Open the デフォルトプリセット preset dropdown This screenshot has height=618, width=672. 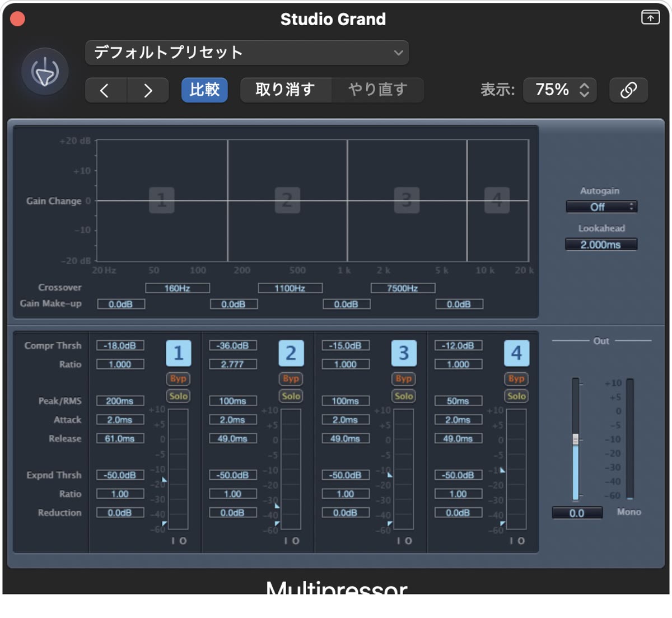click(247, 53)
